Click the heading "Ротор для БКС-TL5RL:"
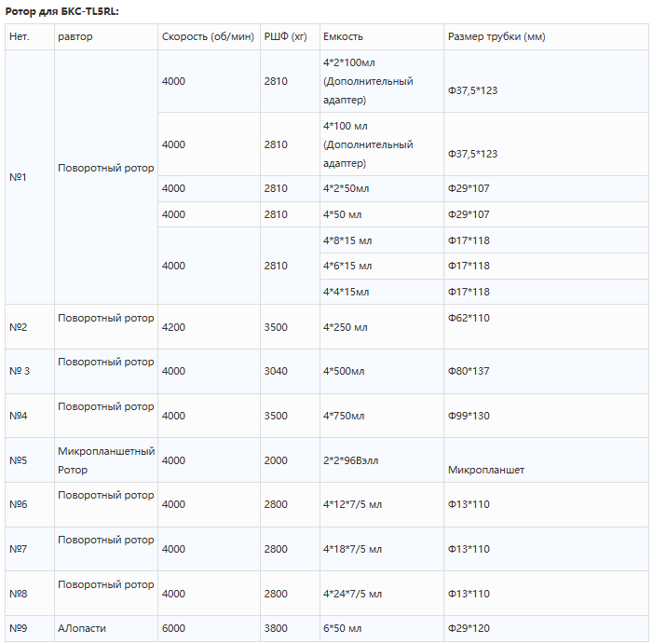The width and height of the screenshot is (653, 644). 61,12
